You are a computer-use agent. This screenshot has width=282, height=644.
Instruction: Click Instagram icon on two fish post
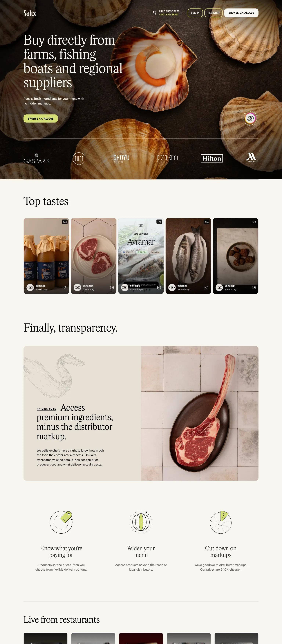click(x=206, y=287)
